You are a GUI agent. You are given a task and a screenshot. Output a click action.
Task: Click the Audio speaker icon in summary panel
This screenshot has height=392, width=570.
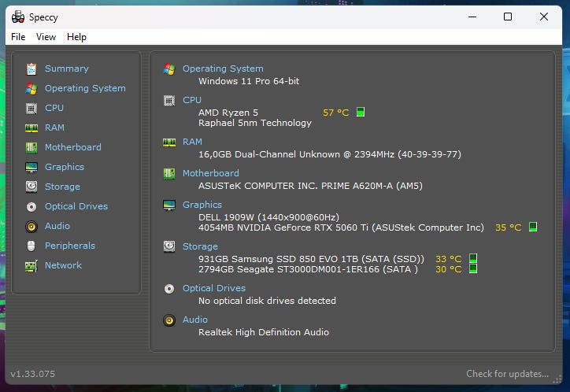[x=169, y=320]
